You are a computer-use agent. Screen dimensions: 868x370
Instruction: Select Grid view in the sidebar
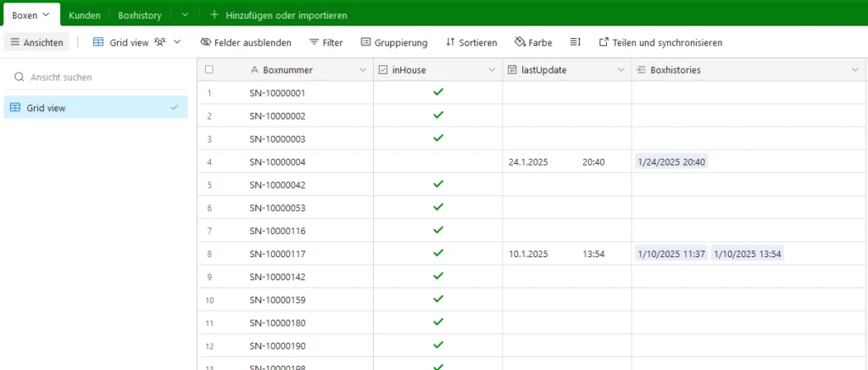(96, 108)
